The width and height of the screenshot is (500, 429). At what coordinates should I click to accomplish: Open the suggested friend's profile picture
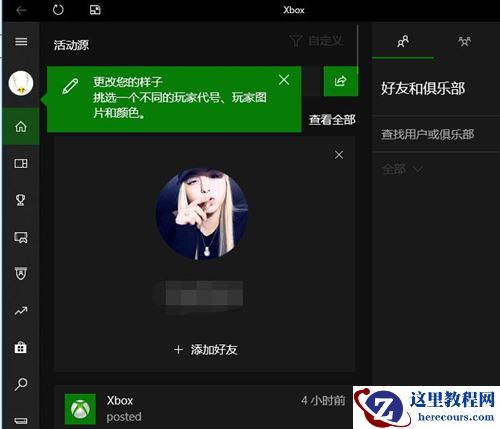(x=202, y=214)
